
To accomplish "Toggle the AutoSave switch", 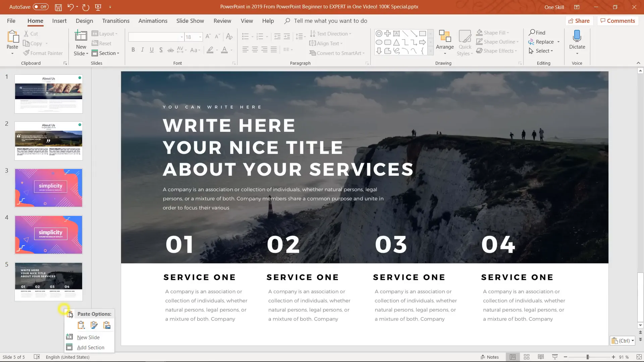I will pyautogui.click(x=41, y=7).
